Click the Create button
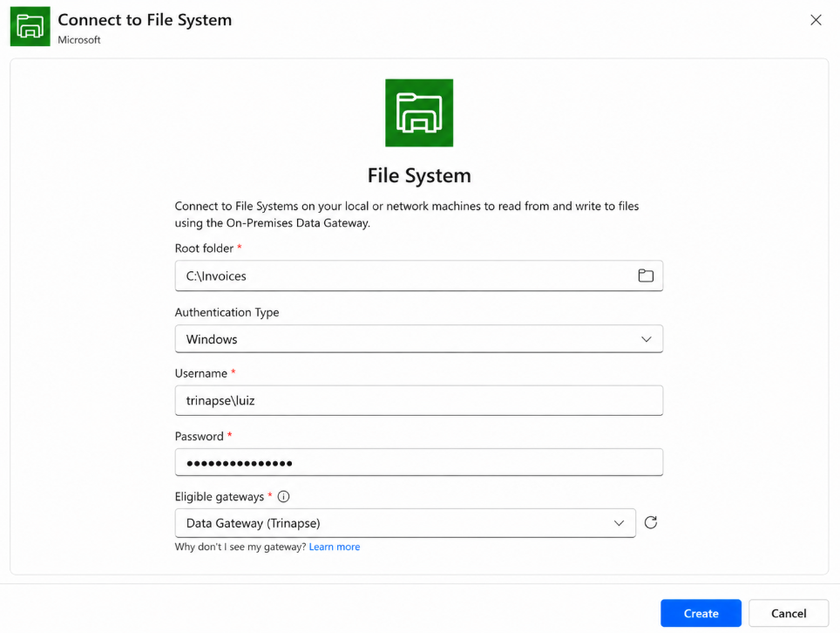The width and height of the screenshot is (840, 633). click(701, 613)
